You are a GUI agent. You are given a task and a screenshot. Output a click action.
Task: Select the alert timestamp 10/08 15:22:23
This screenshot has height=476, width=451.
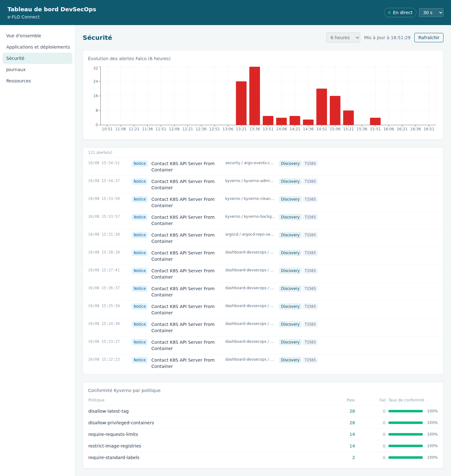(104, 359)
